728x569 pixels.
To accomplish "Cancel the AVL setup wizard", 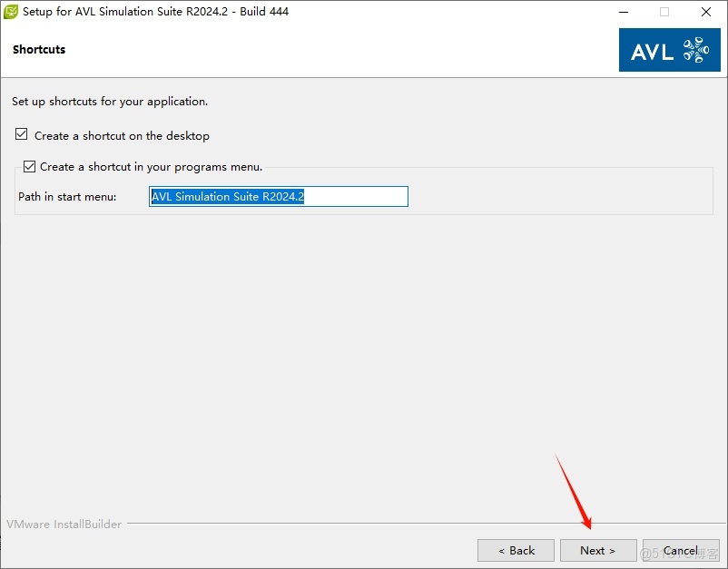I will coord(681,551).
